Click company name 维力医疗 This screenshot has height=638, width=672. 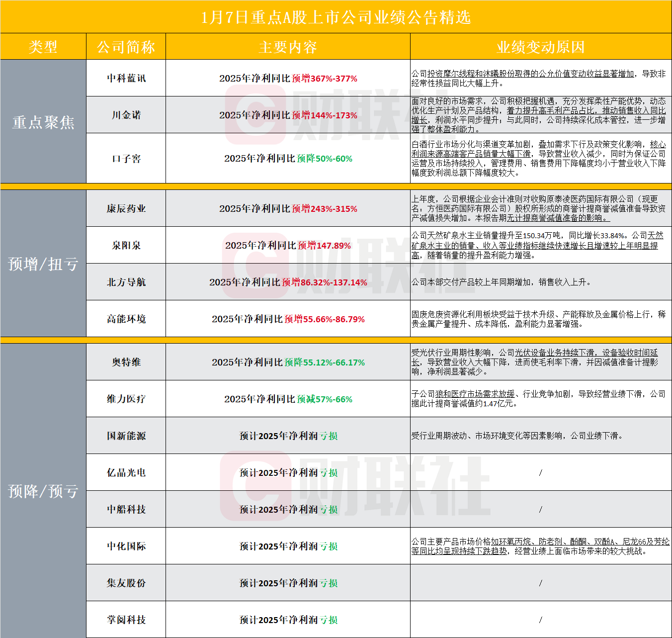pyautogui.click(x=126, y=399)
